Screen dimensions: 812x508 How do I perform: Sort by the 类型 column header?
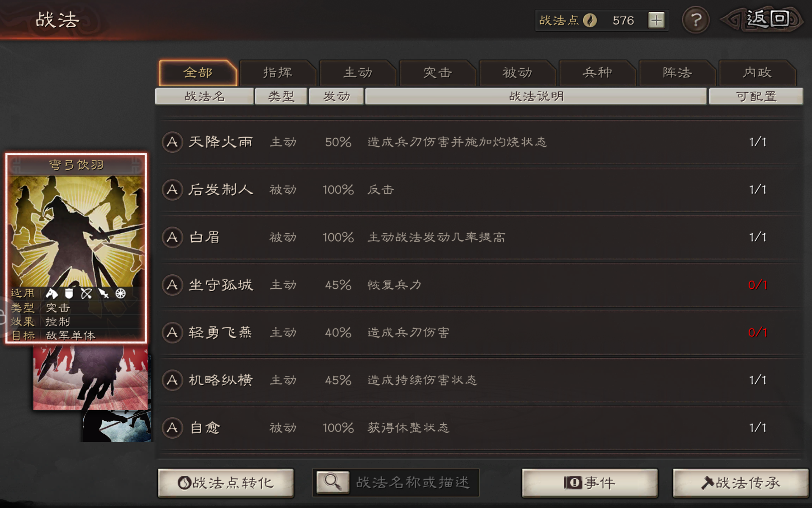tap(281, 96)
